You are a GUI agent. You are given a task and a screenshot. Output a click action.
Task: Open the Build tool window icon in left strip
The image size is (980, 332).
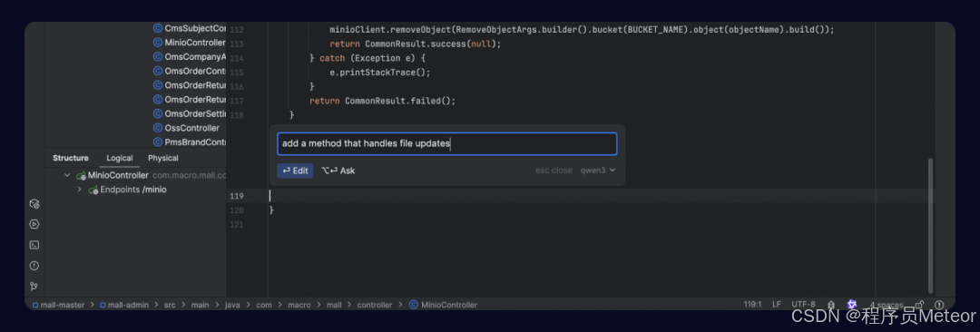[x=34, y=204]
